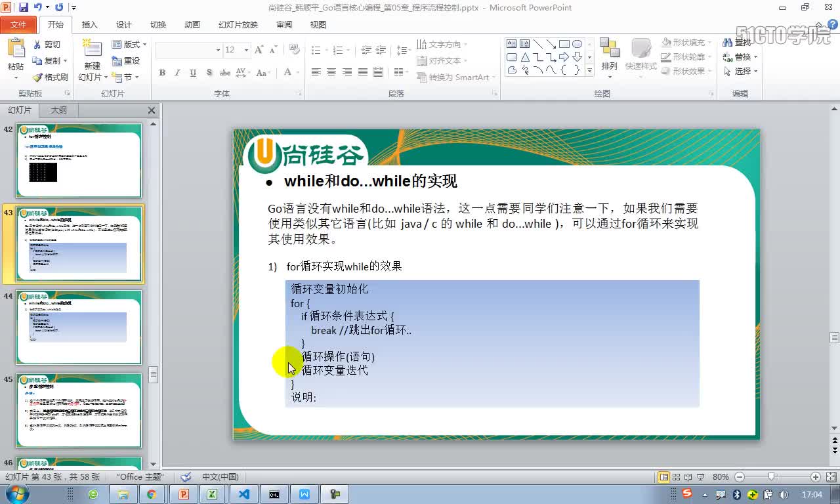
Task: Save the presentation from quick access toolbar
Action: point(24,7)
